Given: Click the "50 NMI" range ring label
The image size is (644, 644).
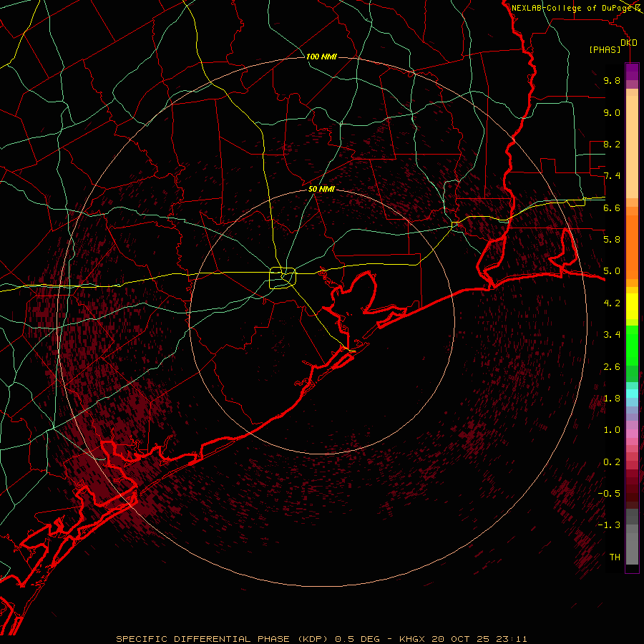Looking at the screenshot, I should pos(321,189).
